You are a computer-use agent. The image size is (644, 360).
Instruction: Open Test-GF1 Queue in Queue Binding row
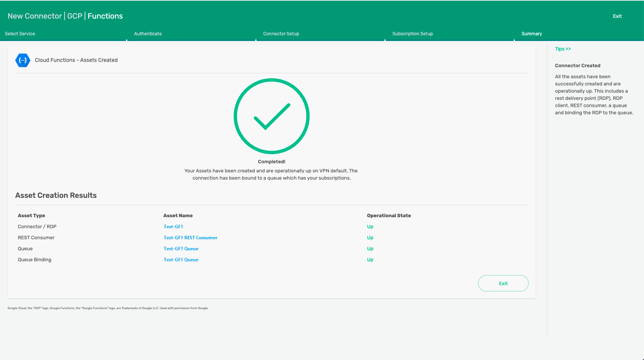[181, 260]
